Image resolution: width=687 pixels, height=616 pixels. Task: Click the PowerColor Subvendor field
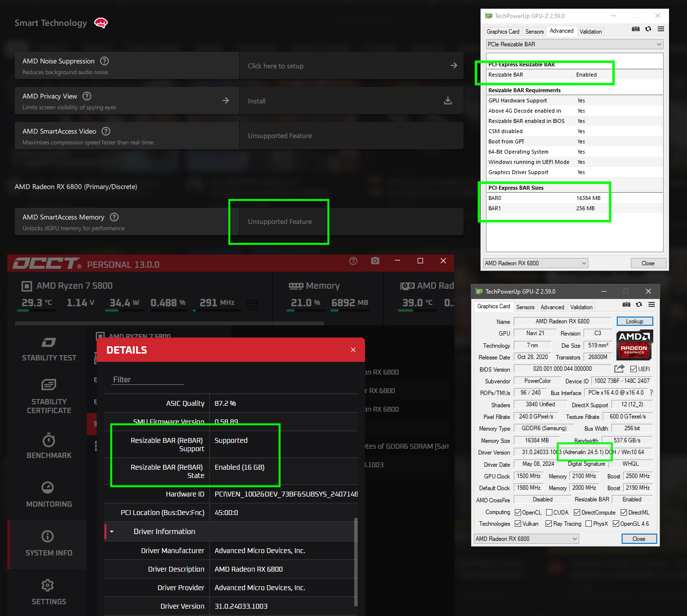point(538,381)
